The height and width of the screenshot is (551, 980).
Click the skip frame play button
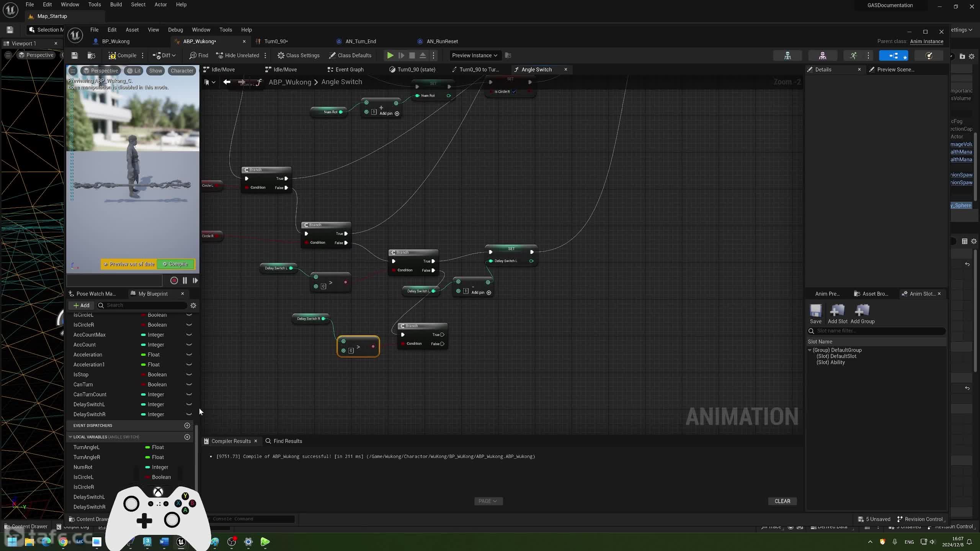point(401,55)
